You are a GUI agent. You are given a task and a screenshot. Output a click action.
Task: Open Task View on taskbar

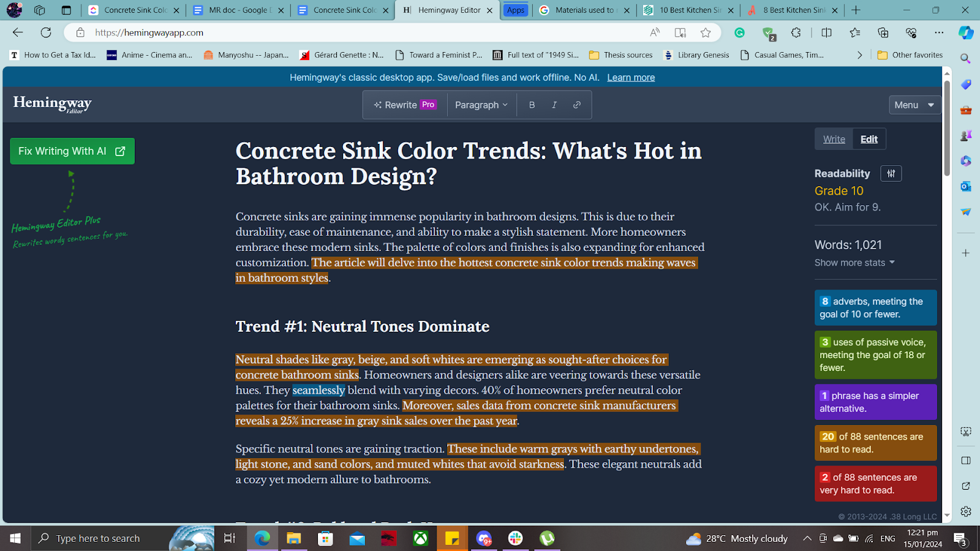230,538
